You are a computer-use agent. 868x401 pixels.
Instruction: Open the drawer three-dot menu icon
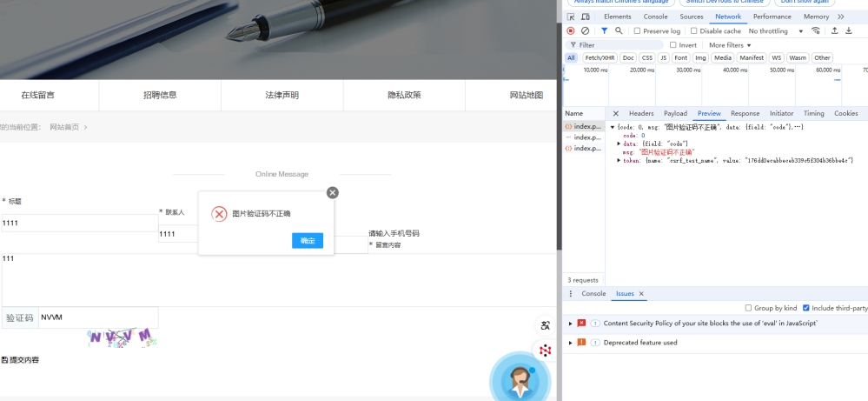click(x=571, y=293)
